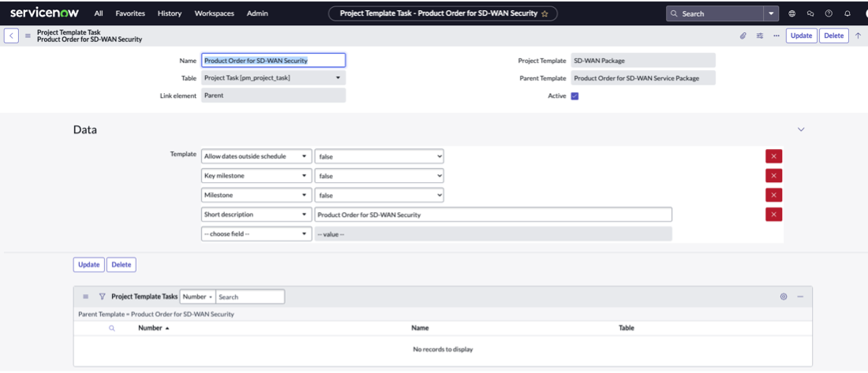868x373 pixels.
Task: Click the header Update button
Action: pos(801,36)
